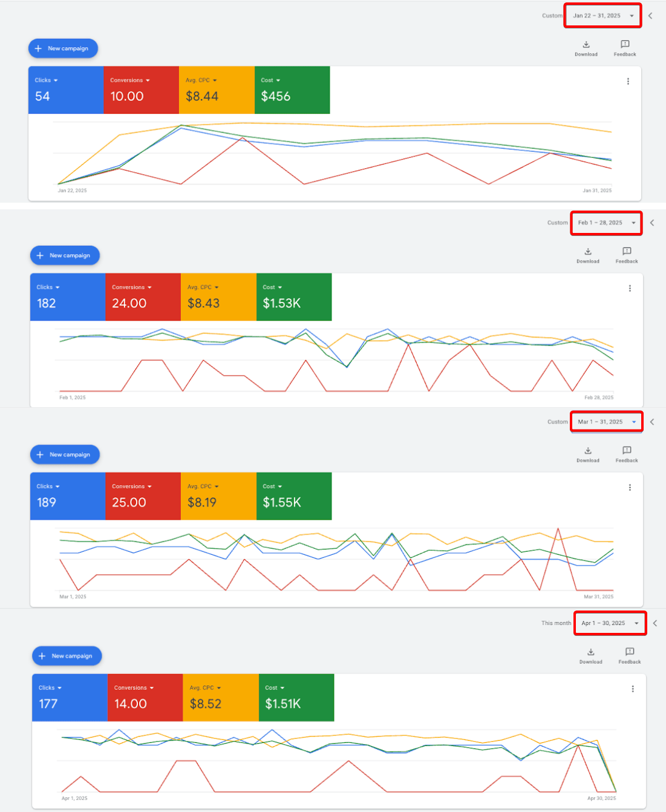Screen dimensions: 666x812
Task: Click the Feedback icon in the Feb 1 – 28 panel
Action: click(627, 252)
